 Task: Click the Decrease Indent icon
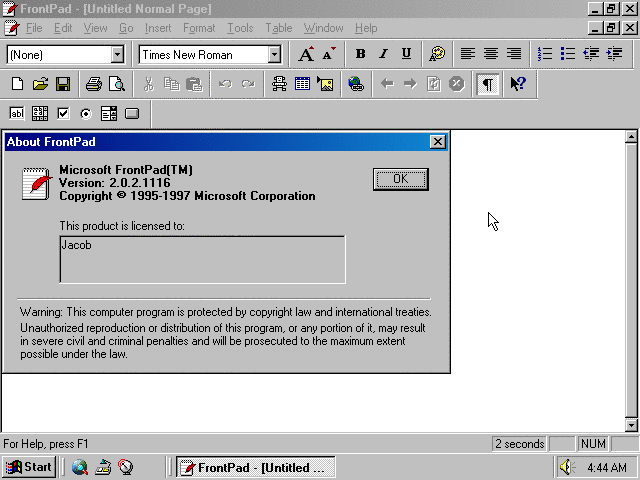point(591,54)
